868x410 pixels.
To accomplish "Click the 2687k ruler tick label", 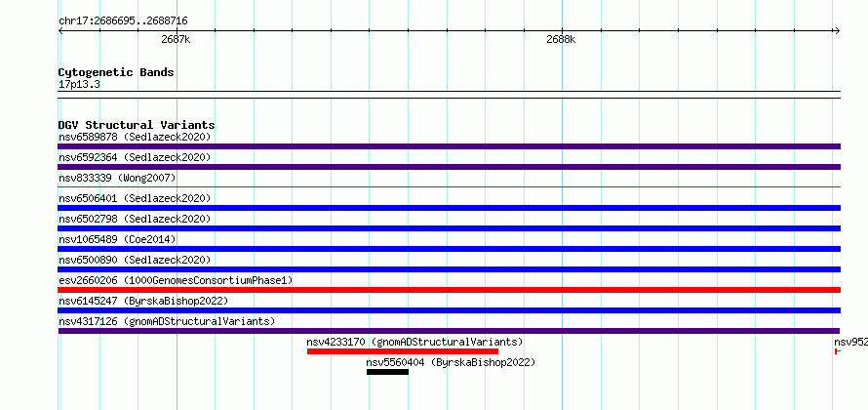I will pos(176,39).
